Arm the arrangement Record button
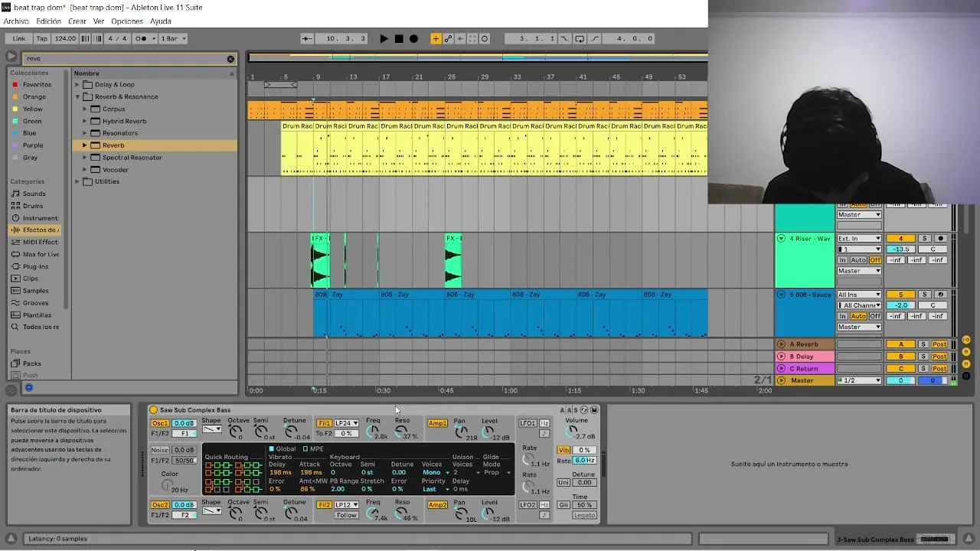The image size is (980, 551). tap(414, 38)
